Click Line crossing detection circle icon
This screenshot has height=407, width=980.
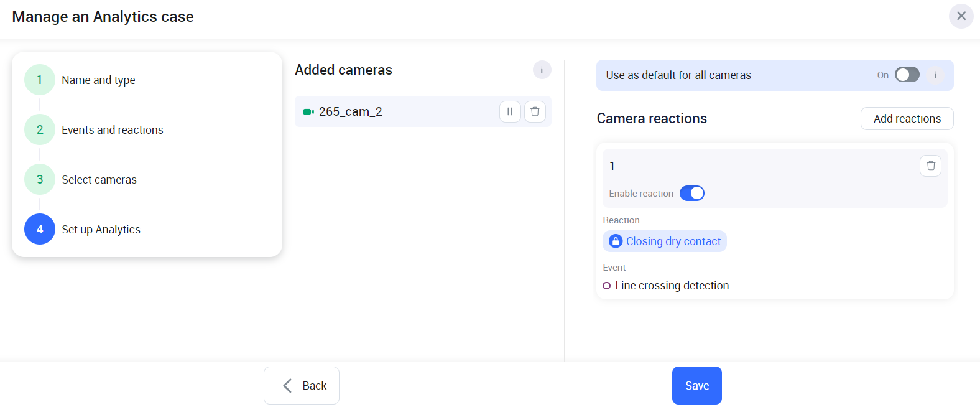point(607,286)
